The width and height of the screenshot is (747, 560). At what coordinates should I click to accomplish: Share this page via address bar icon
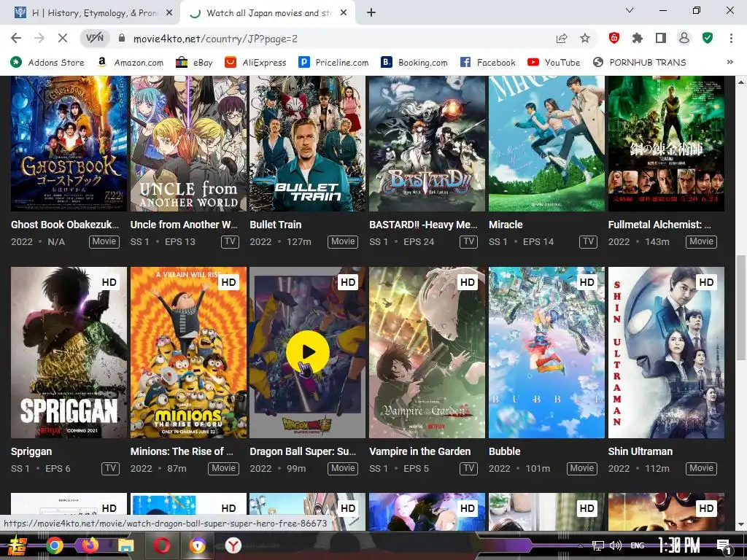(562, 39)
